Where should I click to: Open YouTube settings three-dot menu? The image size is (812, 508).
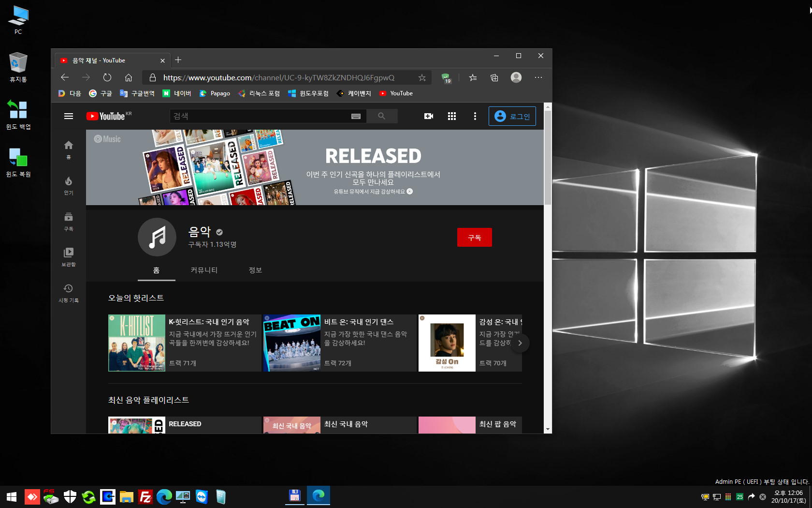click(x=475, y=116)
